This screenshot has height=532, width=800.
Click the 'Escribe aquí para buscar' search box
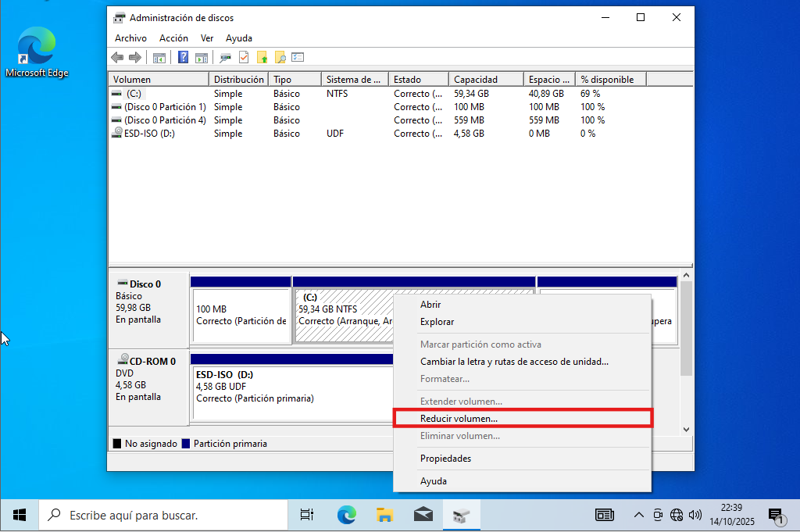click(164, 516)
